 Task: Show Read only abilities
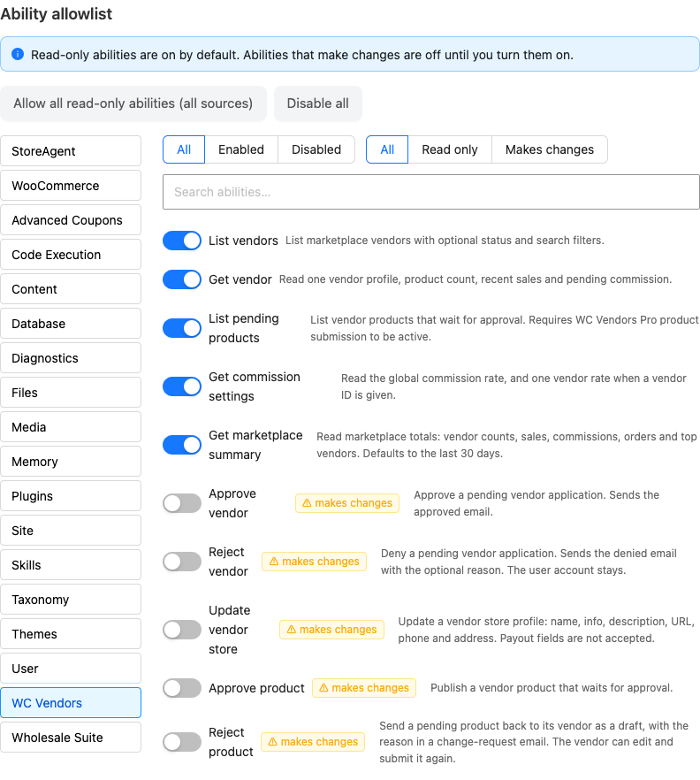tap(449, 149)
